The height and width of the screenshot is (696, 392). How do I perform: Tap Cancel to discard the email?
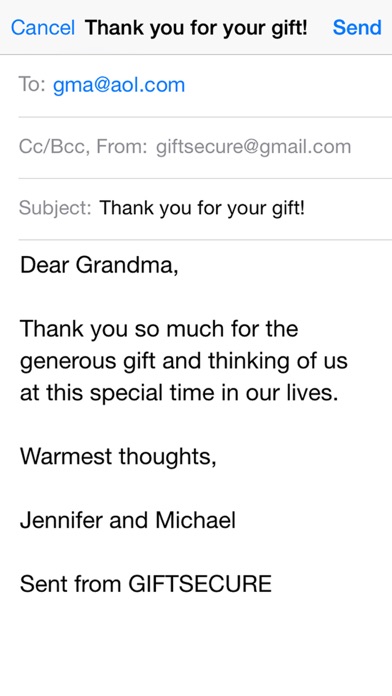(x=43, y=28)
